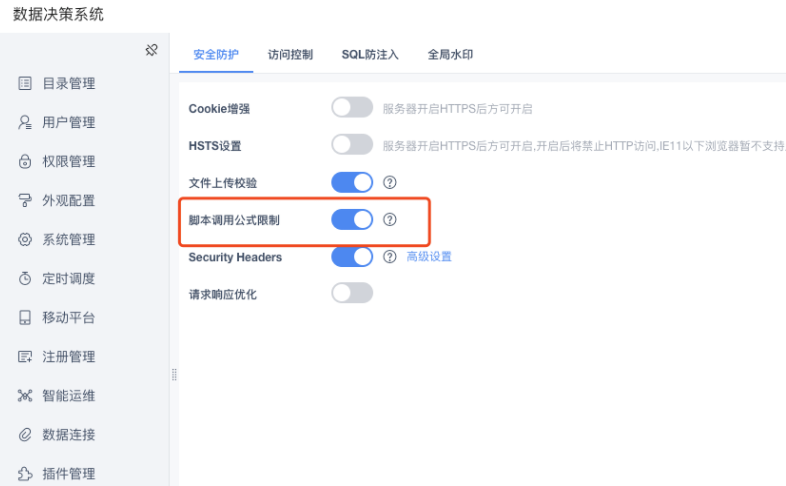Screen dimensions: 786x486
Task: Enable the 请求响应优化 switch
Action: 352,293
